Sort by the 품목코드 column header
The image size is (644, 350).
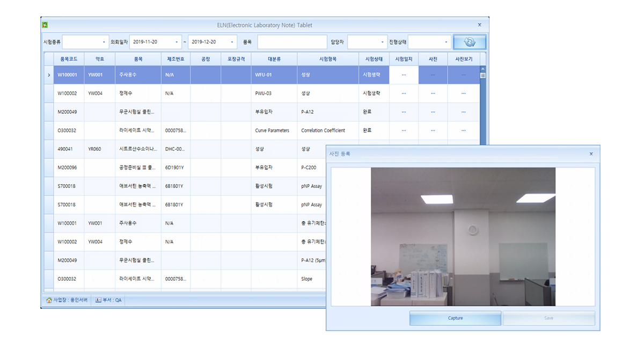(69, 59)
